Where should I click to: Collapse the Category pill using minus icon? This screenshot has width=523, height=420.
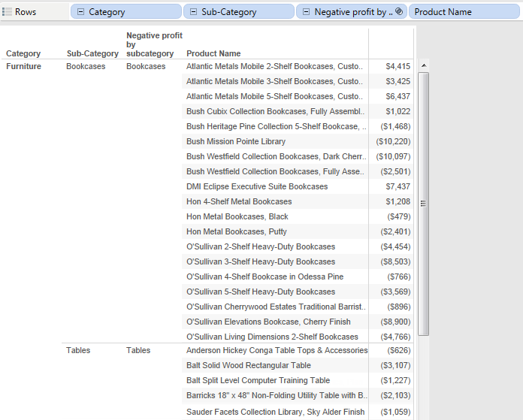point(80,12)
